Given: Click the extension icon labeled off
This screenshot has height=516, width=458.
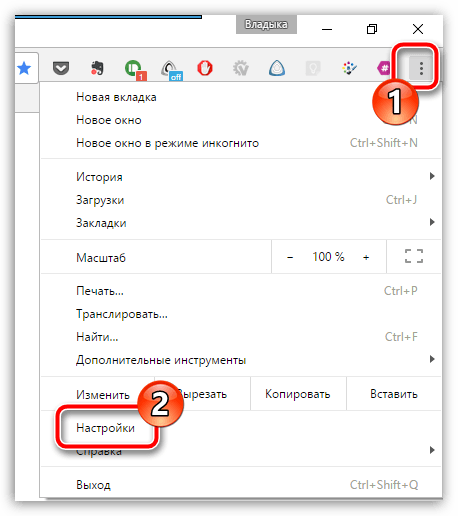Looking at the screenshot, I should 171,70.
